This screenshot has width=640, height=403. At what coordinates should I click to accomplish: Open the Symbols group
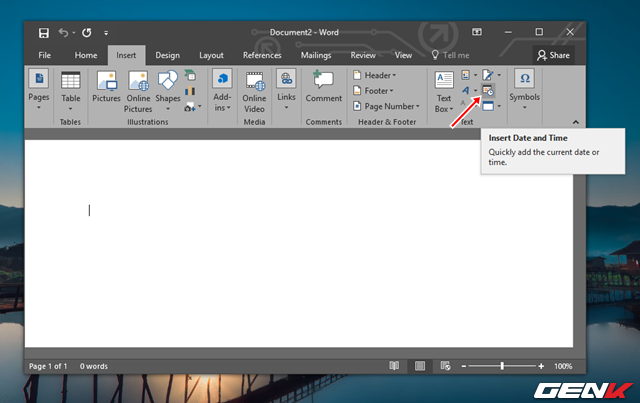coord(524,90)
